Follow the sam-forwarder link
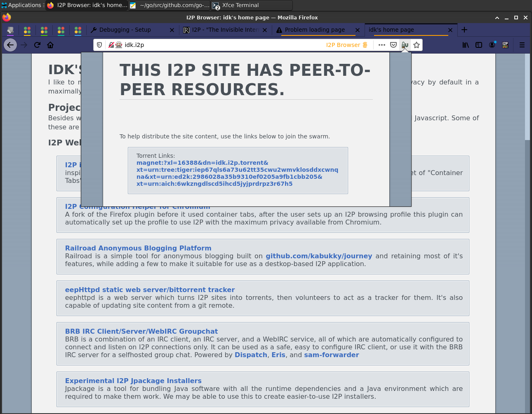The height and width of the screenshot is (414, 532). pos(332,355)
